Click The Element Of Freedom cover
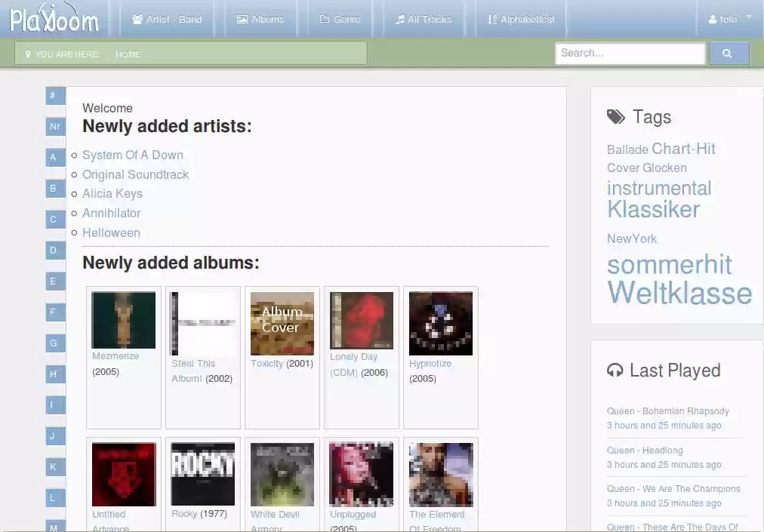The width and height of the screenshot is (764, 532). click(440, 475)
